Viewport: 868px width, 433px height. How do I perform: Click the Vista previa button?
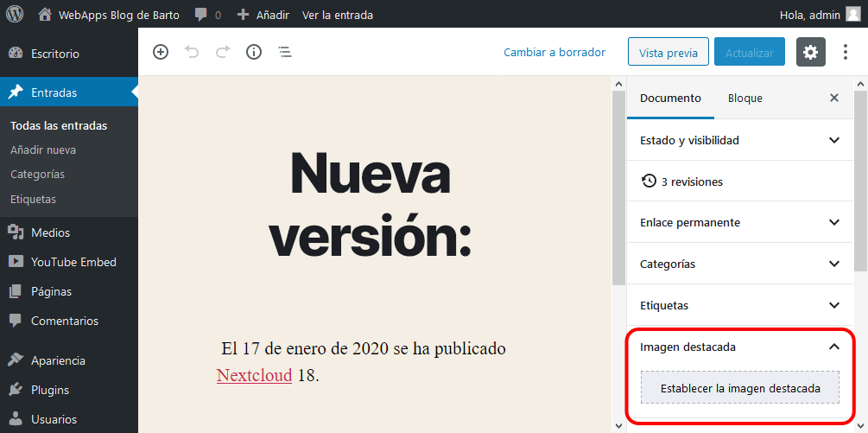pos(668,52)
